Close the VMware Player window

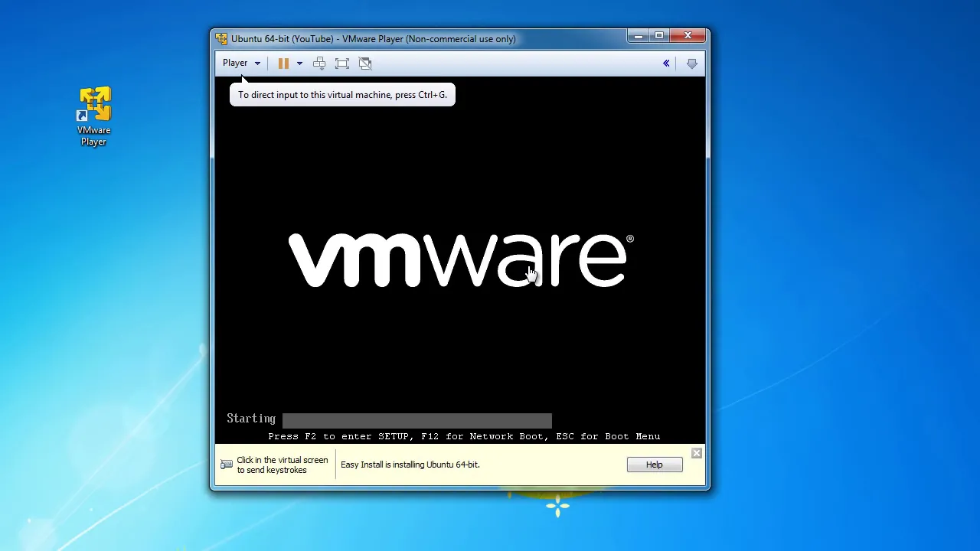(x=688, y=35)
